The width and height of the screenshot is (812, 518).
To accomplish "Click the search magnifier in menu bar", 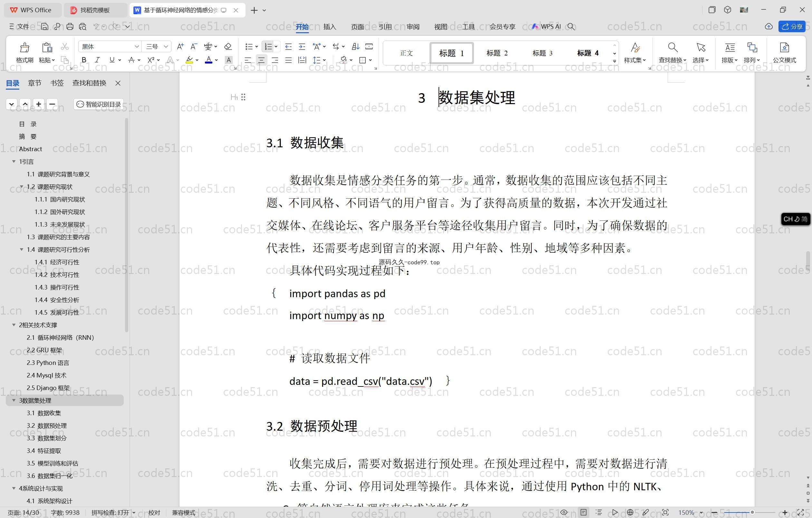I will 571,26.
